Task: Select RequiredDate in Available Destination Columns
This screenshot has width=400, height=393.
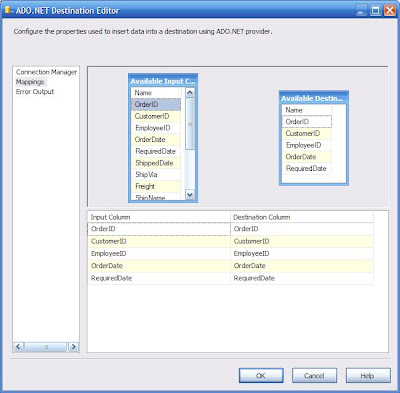Action: pyautogui.click(x=307, y=168)
